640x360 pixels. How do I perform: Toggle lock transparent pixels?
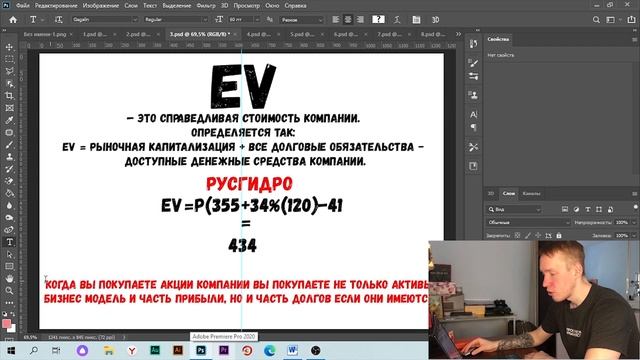coord(517,236)
